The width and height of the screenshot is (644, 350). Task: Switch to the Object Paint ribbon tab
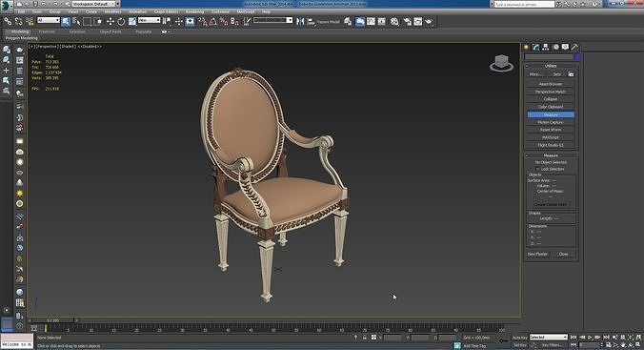[x=111, y=31]
